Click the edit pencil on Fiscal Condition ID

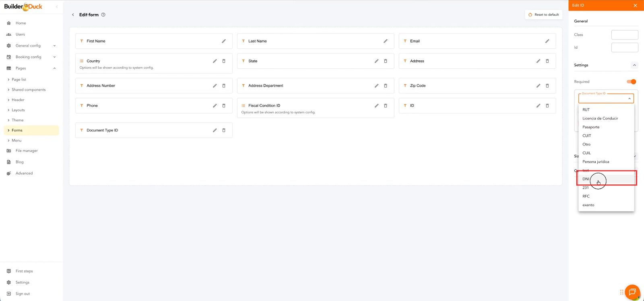[x=376, y=106]
